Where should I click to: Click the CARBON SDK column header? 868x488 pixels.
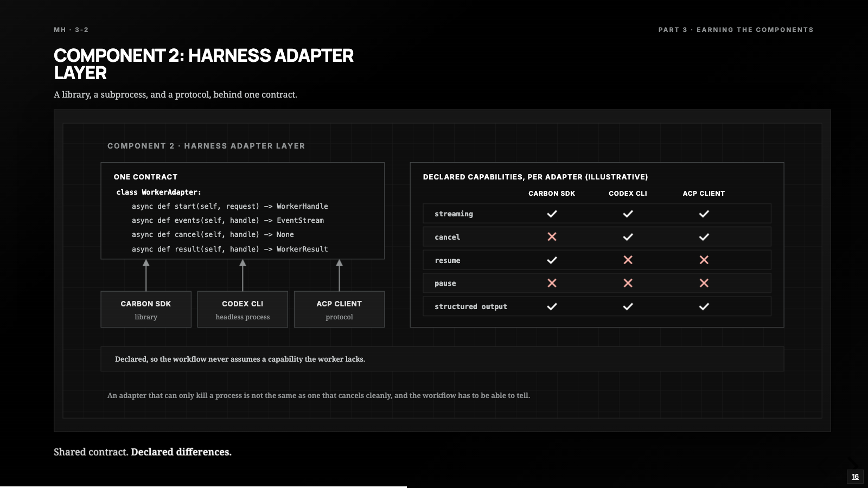point(552,194)
